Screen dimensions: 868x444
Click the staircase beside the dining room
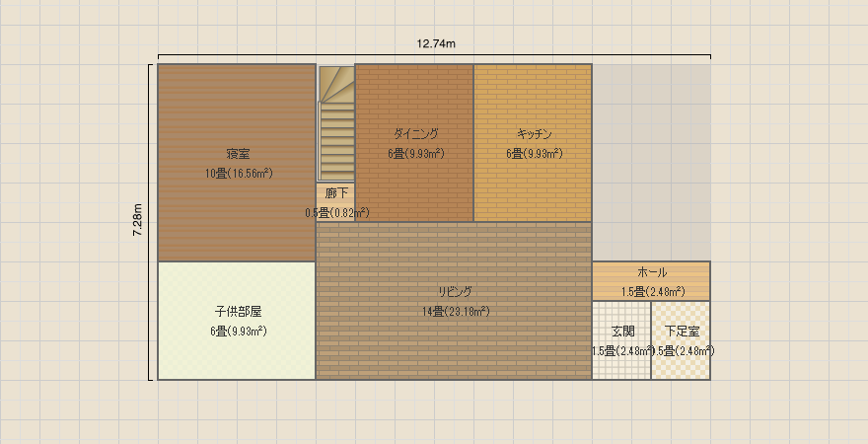[x=336, y=123]
